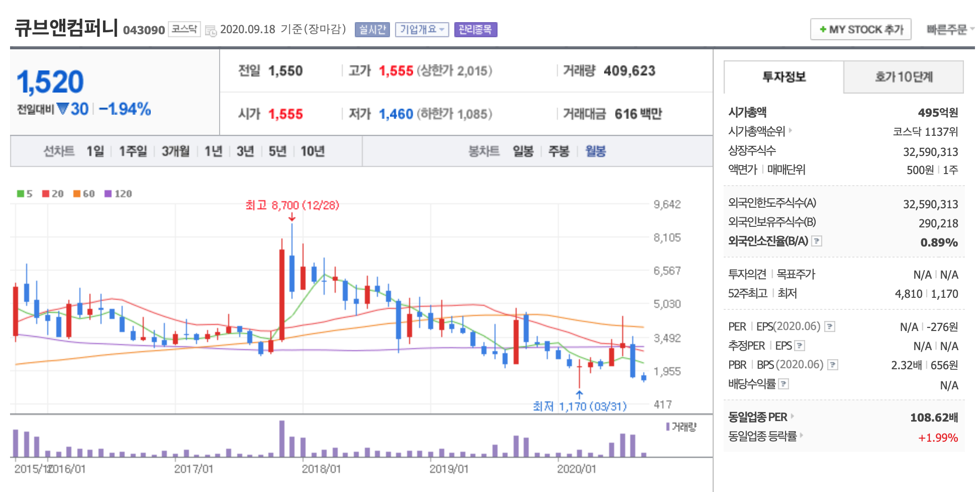
Task: Click the +1.99% 동일업종 등락률 value
Action: point(938,438)
